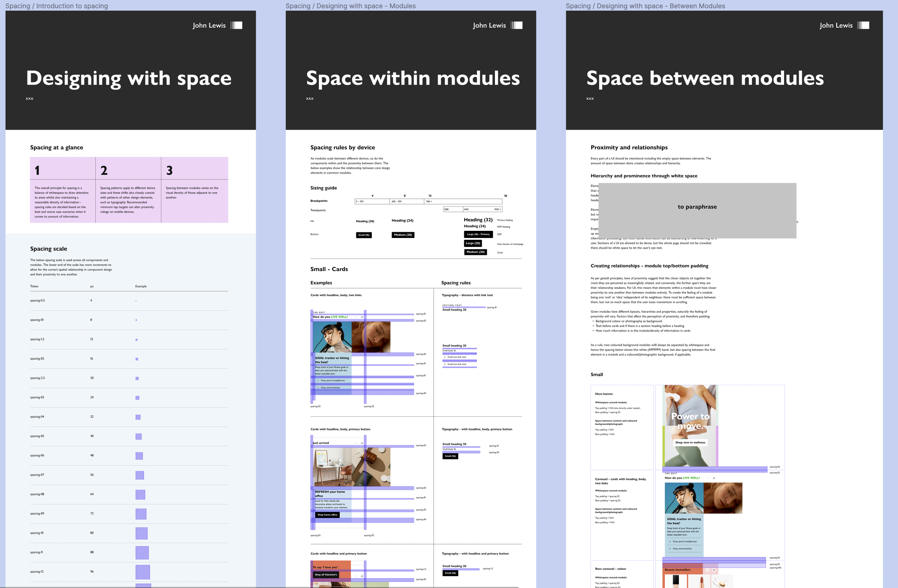
Task: Expand the 'Shop sports headphones' chevron link
Action: click(319, 380)
